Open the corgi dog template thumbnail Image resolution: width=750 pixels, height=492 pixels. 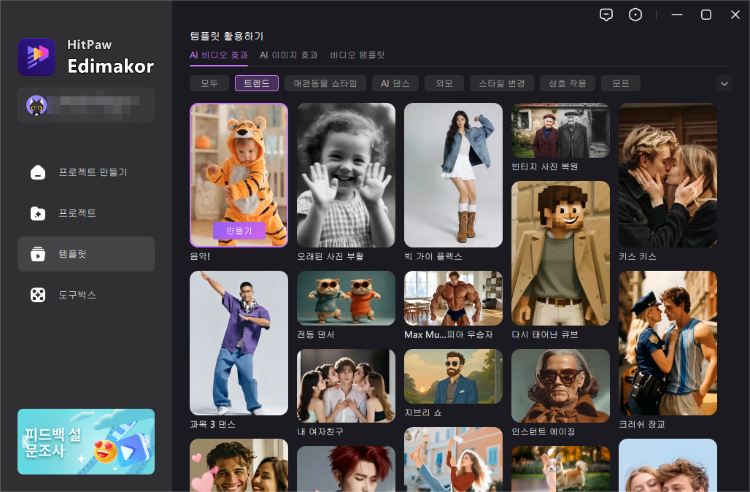[561, 469]
